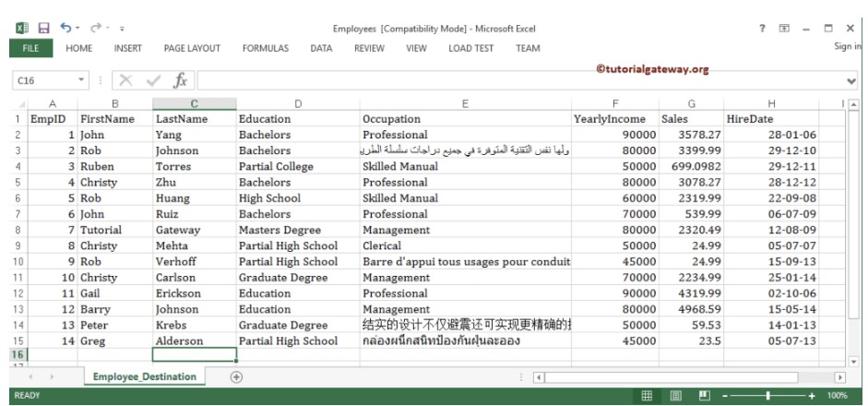Confirm the entry with the formula bar checkmark
868x406 pixels.
153,81
